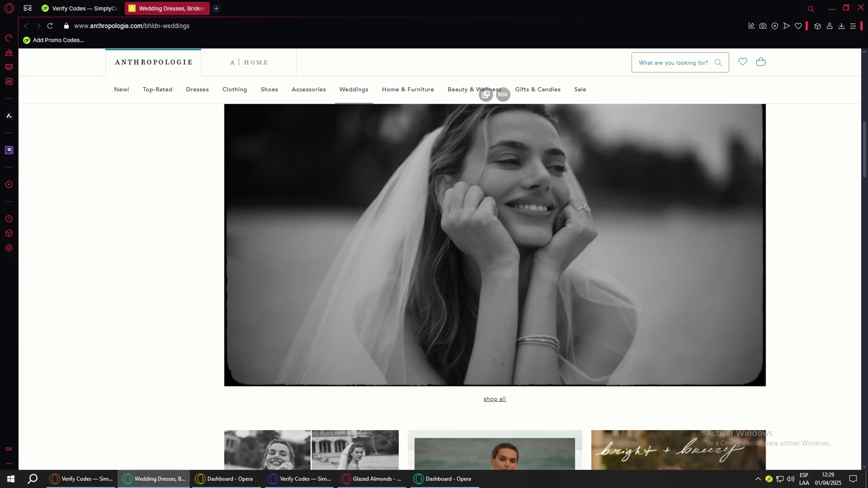Viewport: 868px width, 488px height.
Task: Open the Windows Start menu
Action: 10,479
